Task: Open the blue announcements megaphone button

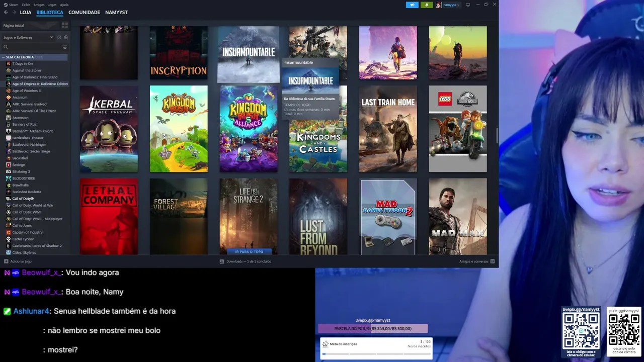Action: pyautogui.click(x=412, y=5)
